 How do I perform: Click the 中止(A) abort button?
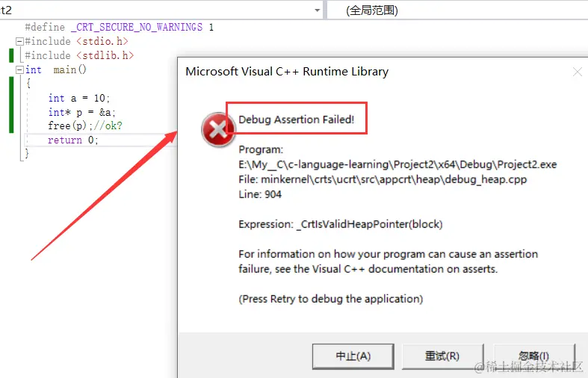pos(353,356)
